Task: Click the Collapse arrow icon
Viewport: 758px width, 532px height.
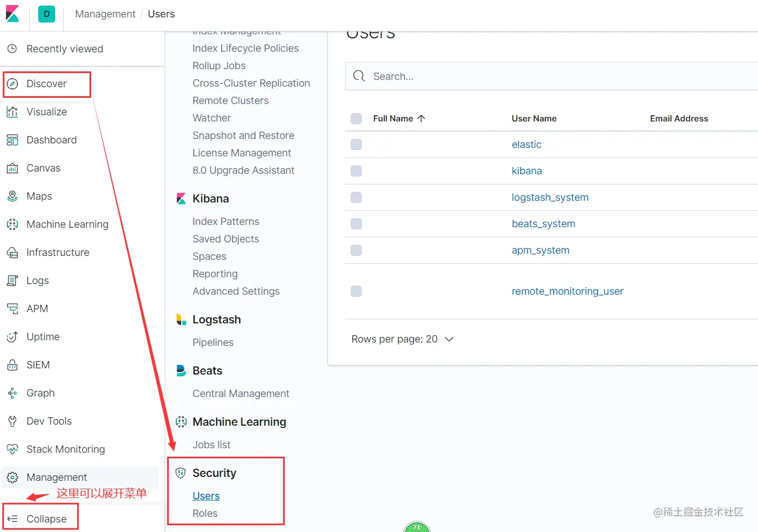Action: click(x=12, y=519)
